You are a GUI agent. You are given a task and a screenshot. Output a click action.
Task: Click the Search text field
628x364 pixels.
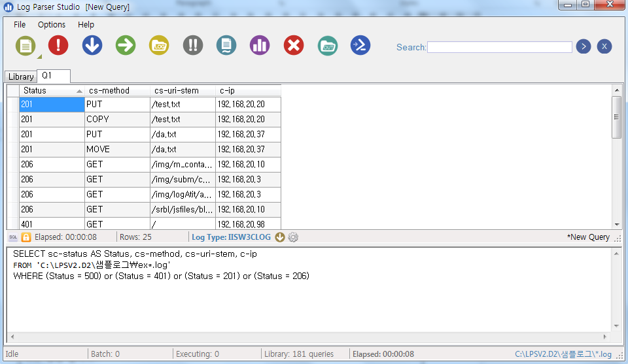pos(500,47)
